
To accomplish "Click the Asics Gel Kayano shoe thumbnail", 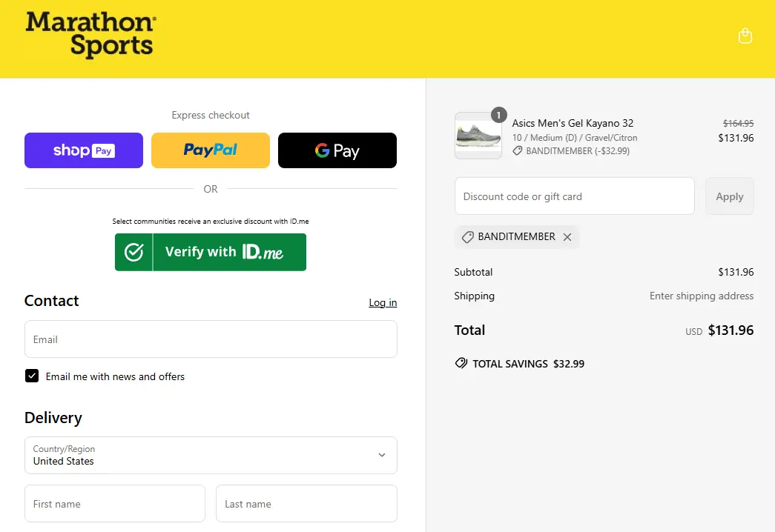I will (x=478, y=136).
